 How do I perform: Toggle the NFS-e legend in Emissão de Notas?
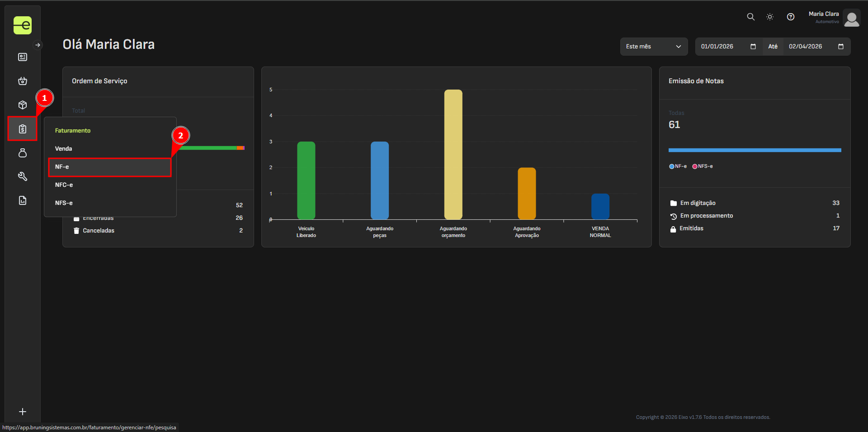tap(703, 166)
